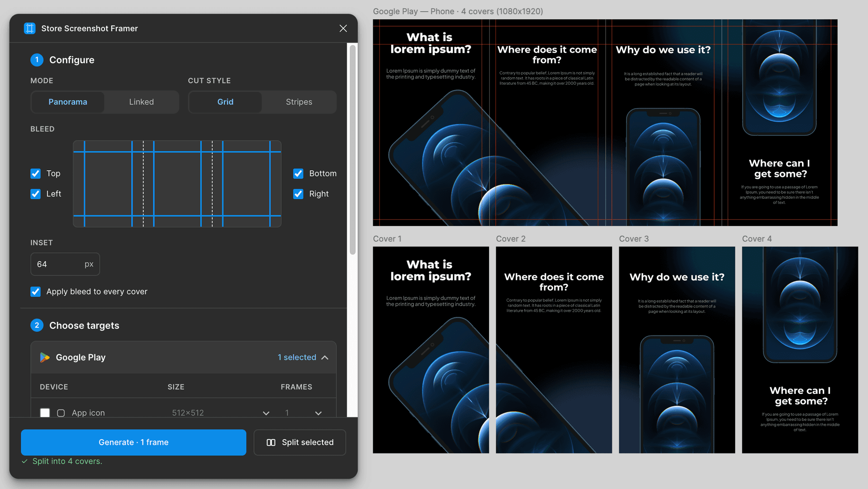Uncheck the Left bleed checkbox
This screenshot has height=489, width=868.
coord(35,194)
